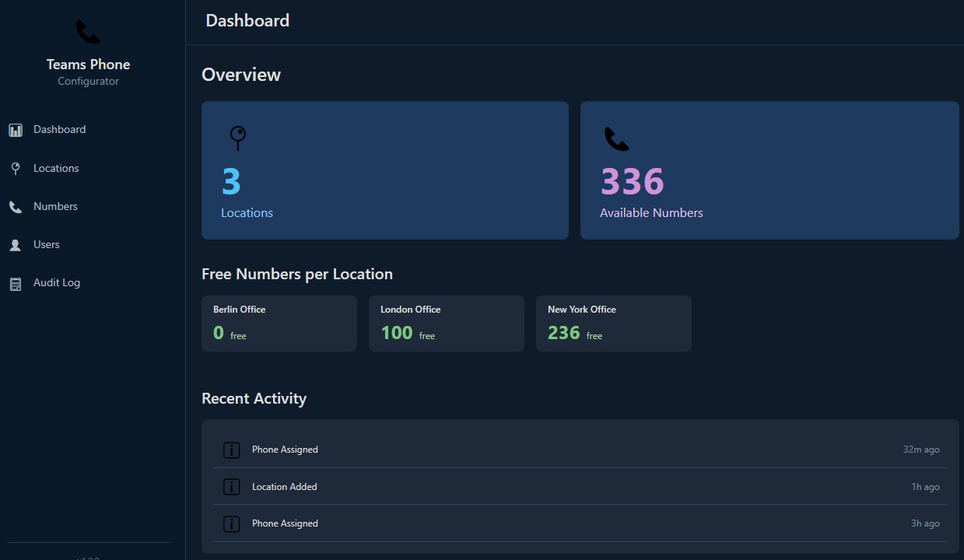This screenshot has height=560, width=964.
Task: Open the London Office free numbers card
Action: click(x=447, y=324)
